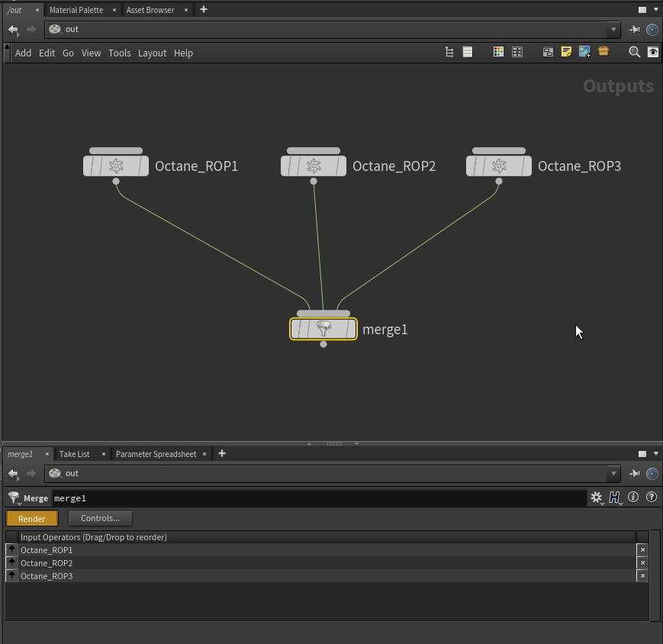
Task: Open the View menu
Action: (x=91, y=53)
